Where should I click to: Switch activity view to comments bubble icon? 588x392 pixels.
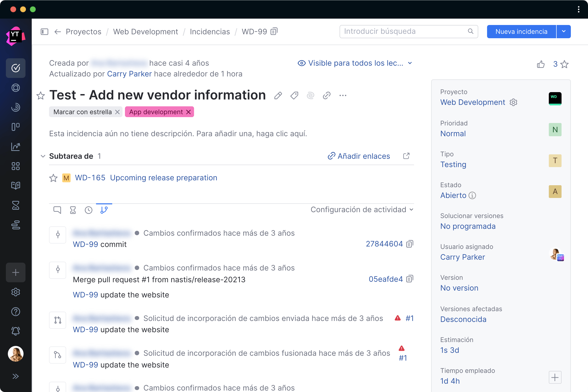[57, 210]
